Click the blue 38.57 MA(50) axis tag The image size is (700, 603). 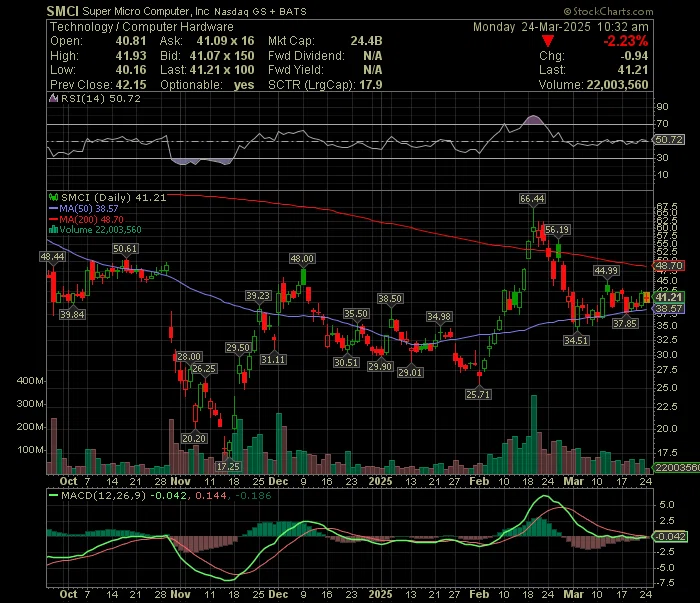tap(669, 308)
